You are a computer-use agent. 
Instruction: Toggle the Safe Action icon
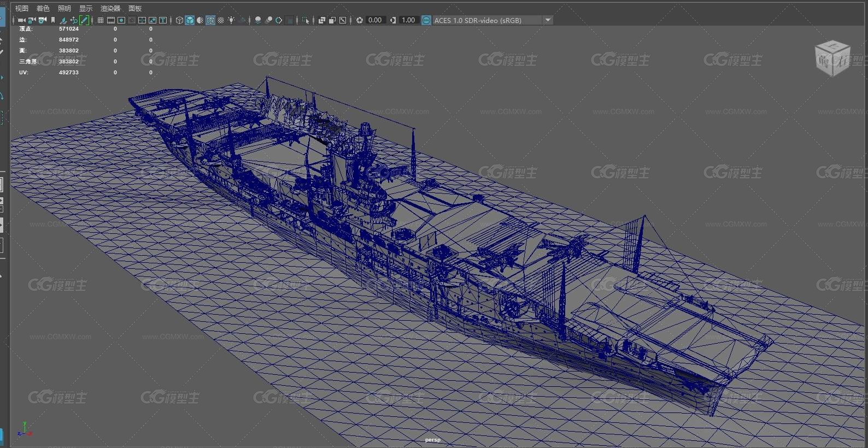coord(153,20)
